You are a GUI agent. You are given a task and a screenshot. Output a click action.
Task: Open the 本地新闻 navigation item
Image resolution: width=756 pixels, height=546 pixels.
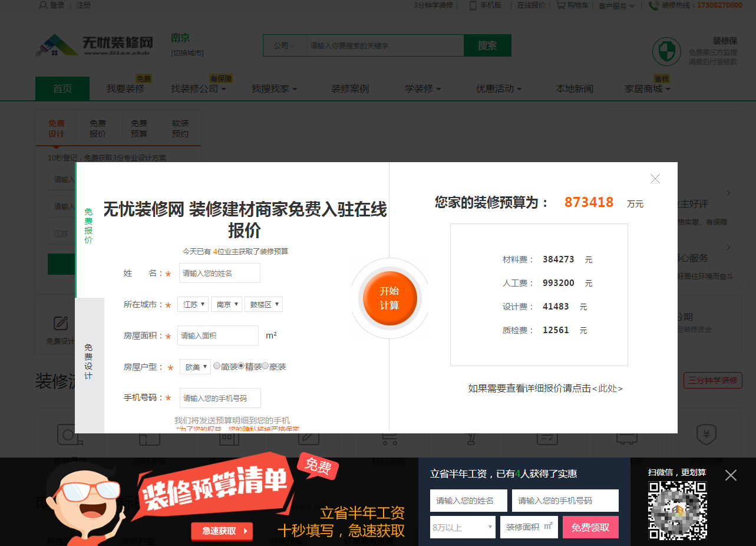[x=575, y=88]
